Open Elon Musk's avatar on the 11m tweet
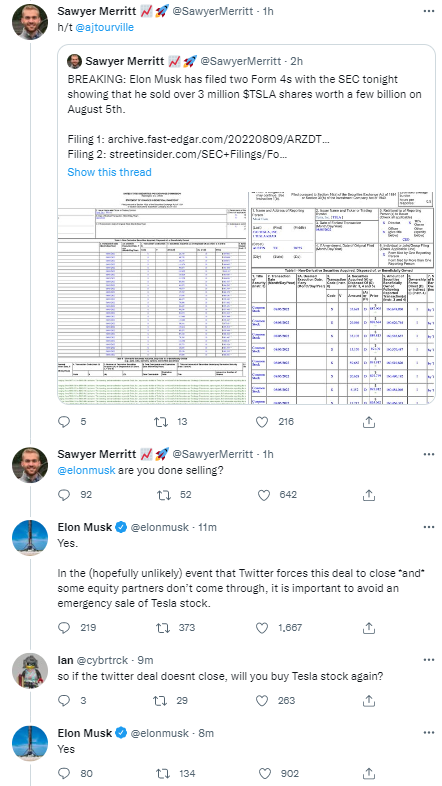Image resolution: width=442 pixels, height=786 pixels. pos(30,538)
